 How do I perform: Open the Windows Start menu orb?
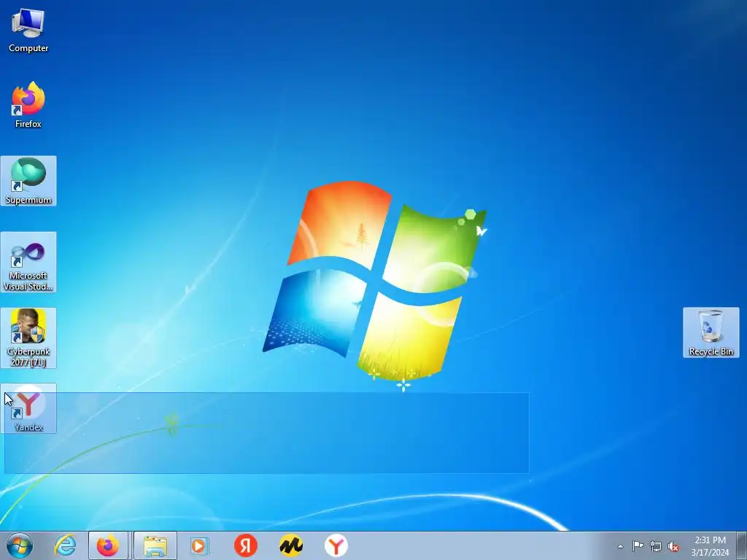(x=20, y=545)
